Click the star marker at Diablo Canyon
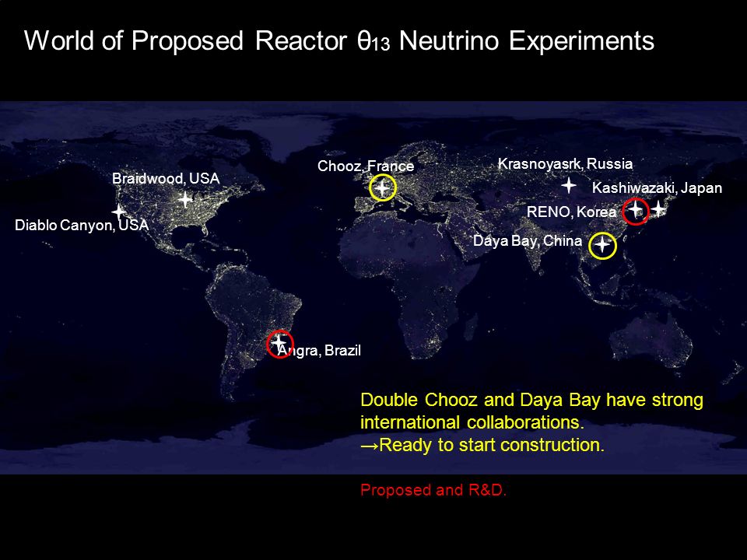Viewport: 747px width, 560px height. [x=118, y=211]
